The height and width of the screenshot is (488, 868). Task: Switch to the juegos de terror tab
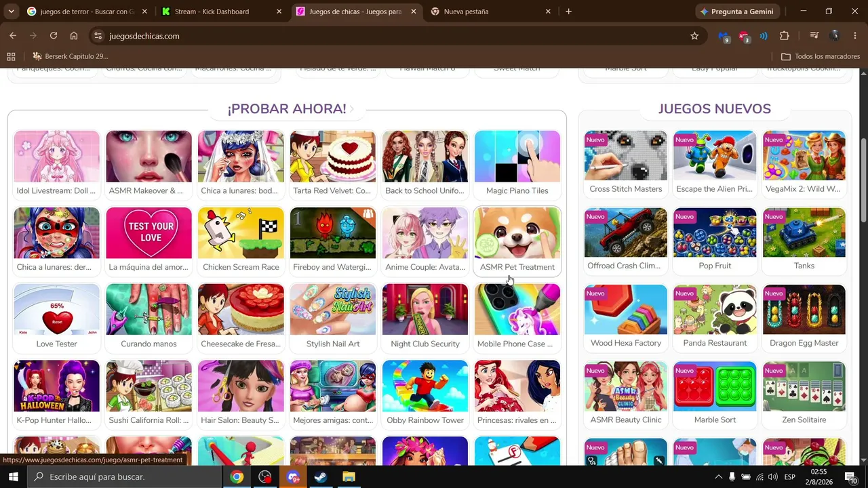tap(87, 12)
